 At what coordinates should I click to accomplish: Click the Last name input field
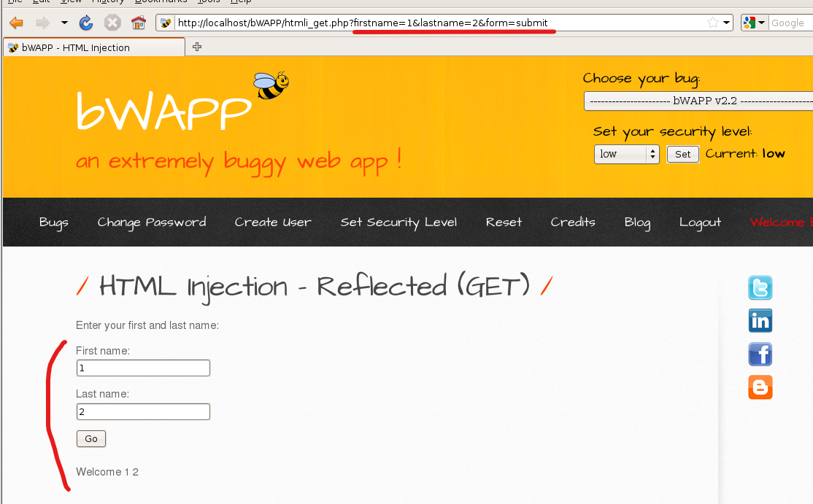tap(143, 412)
